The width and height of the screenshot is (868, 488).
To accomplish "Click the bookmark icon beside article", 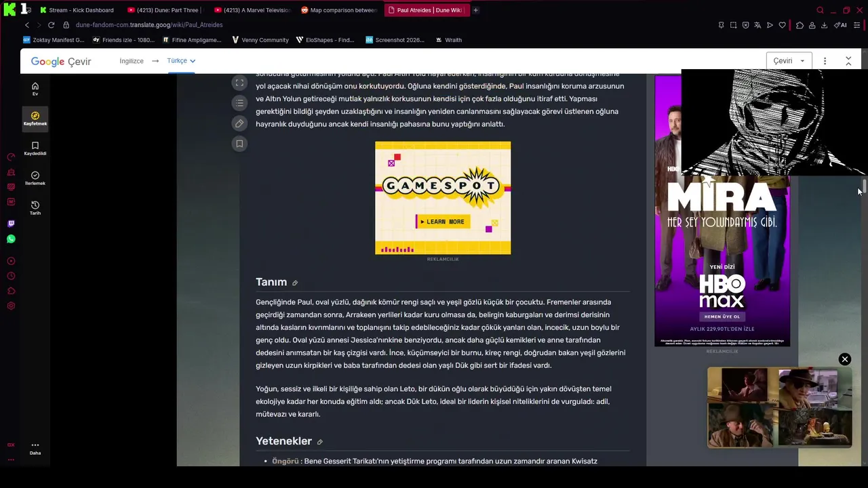I will point(239,144).
